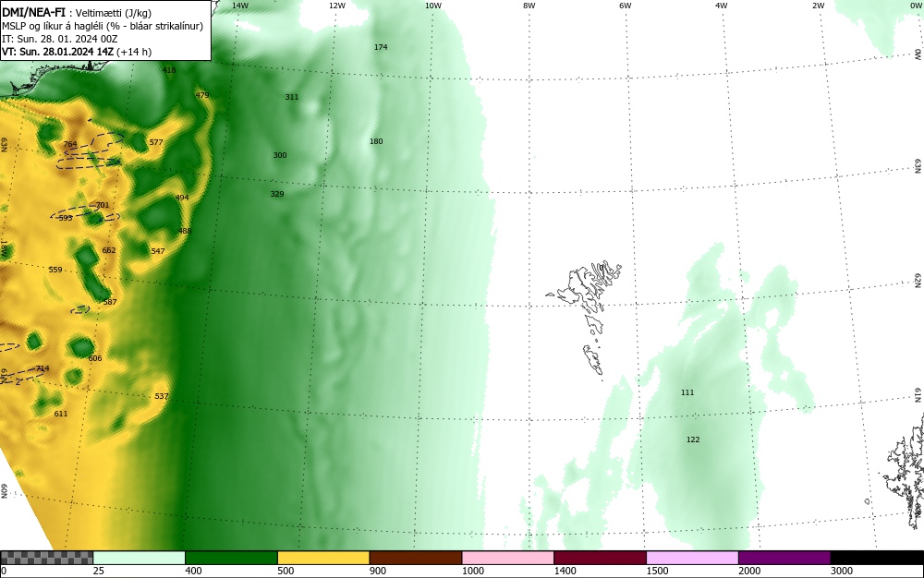Click the map value '111'
The image size is (924, 578).
[687, 392]
